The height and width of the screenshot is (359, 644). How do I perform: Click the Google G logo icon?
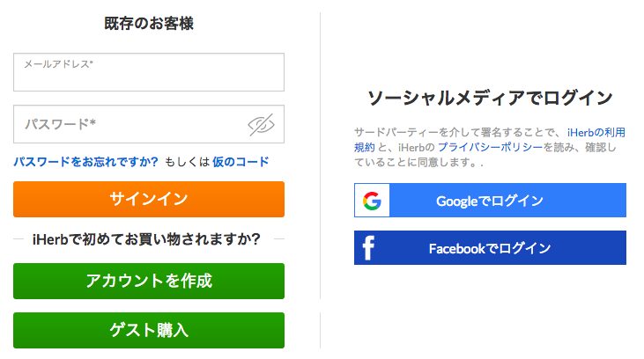[x=372, y=201]
